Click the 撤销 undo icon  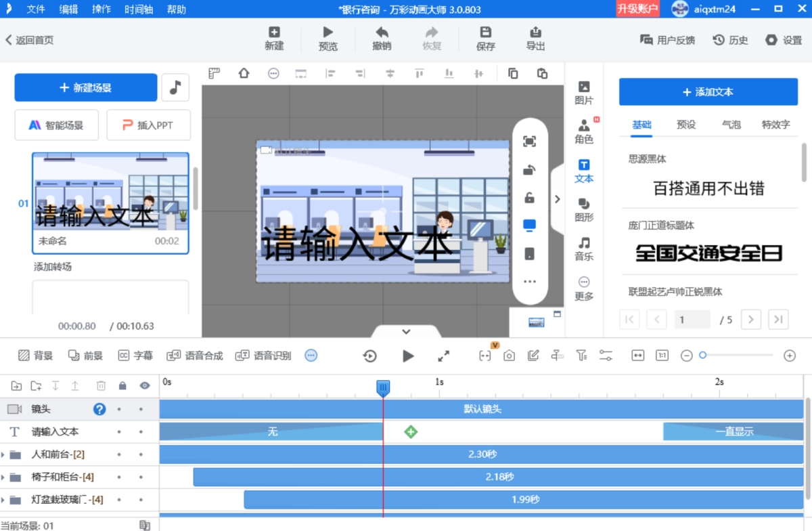tap(382, 33)
